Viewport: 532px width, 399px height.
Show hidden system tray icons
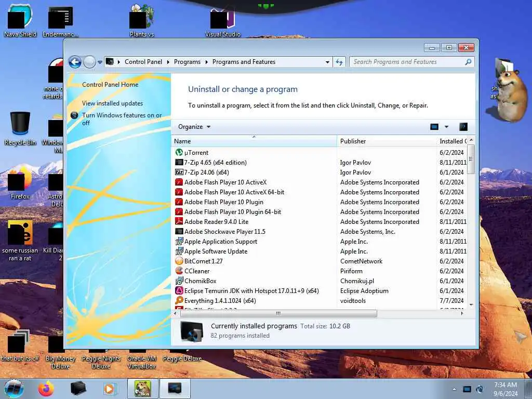(x=454, y=389)
